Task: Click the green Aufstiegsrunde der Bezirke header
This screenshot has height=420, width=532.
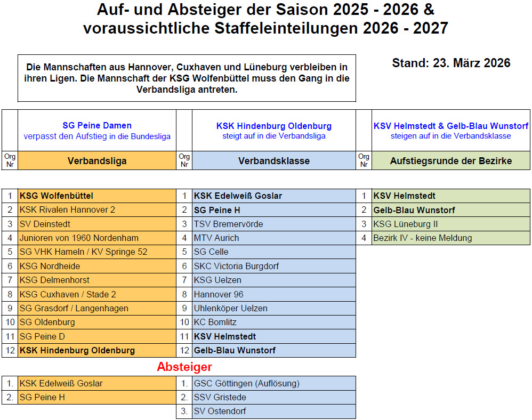Action: coord(450,160)
